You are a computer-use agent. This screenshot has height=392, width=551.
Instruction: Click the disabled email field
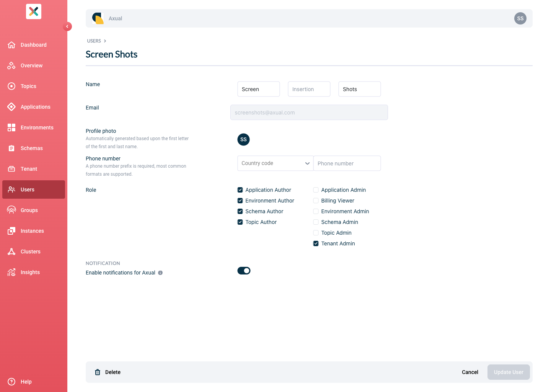(309, 113)
